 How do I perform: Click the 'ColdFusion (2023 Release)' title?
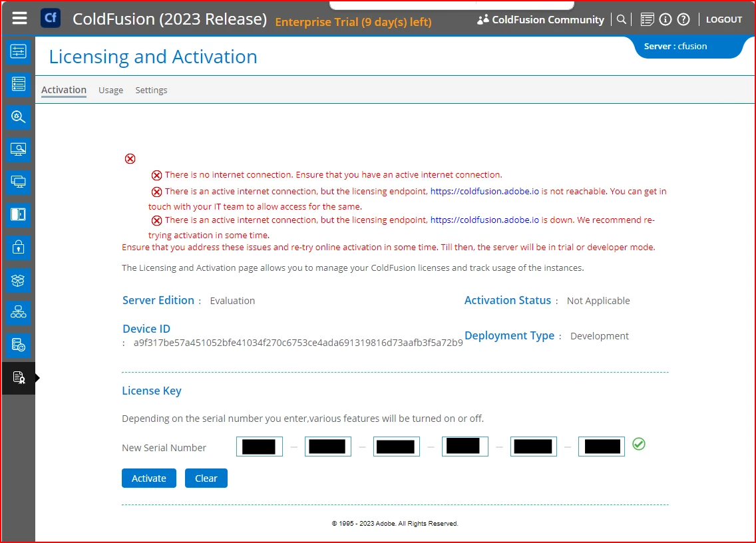[170, 19]
